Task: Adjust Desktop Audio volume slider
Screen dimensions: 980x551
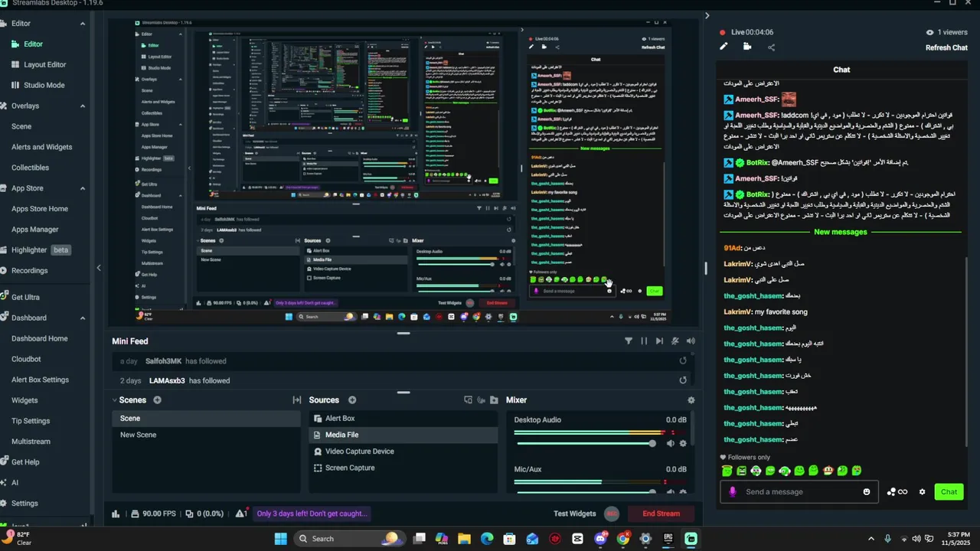Action: click(586, 443)
